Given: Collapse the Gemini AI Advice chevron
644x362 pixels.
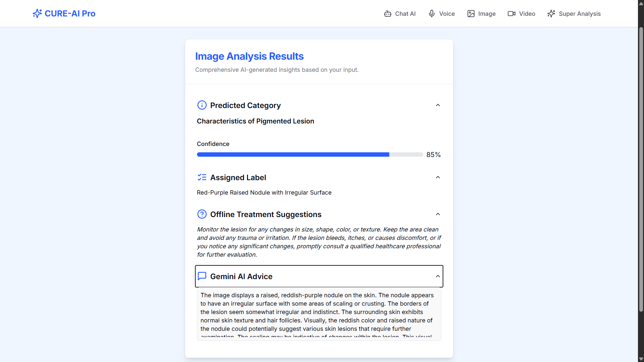Looking at the screenshot, I should (x=438, y=276).
